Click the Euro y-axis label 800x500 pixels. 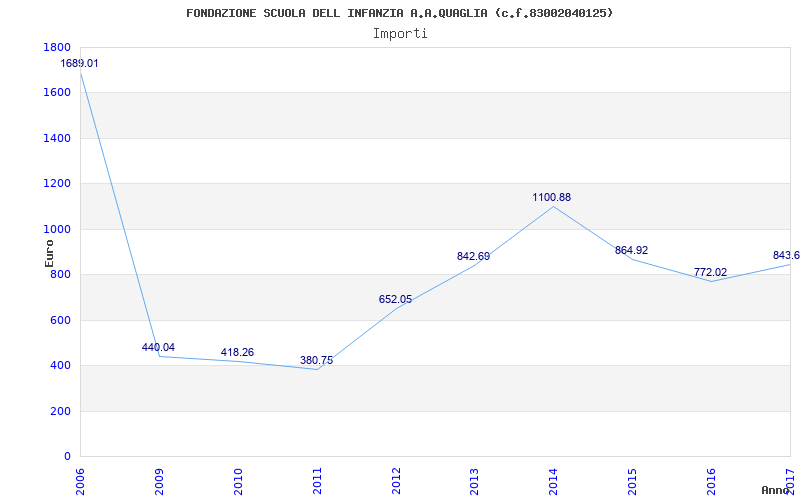(x=49, y=253)
